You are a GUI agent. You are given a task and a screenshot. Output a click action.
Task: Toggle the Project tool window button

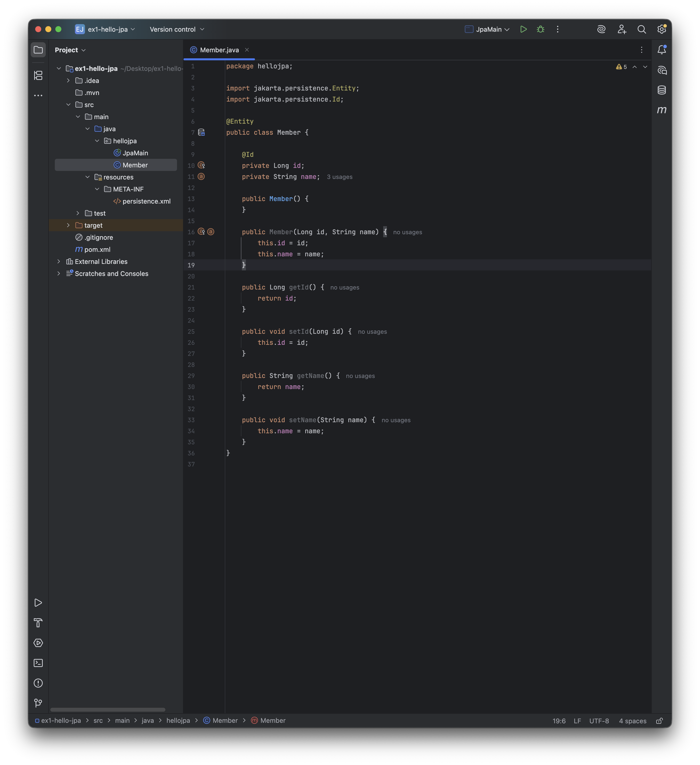[38, 50]
